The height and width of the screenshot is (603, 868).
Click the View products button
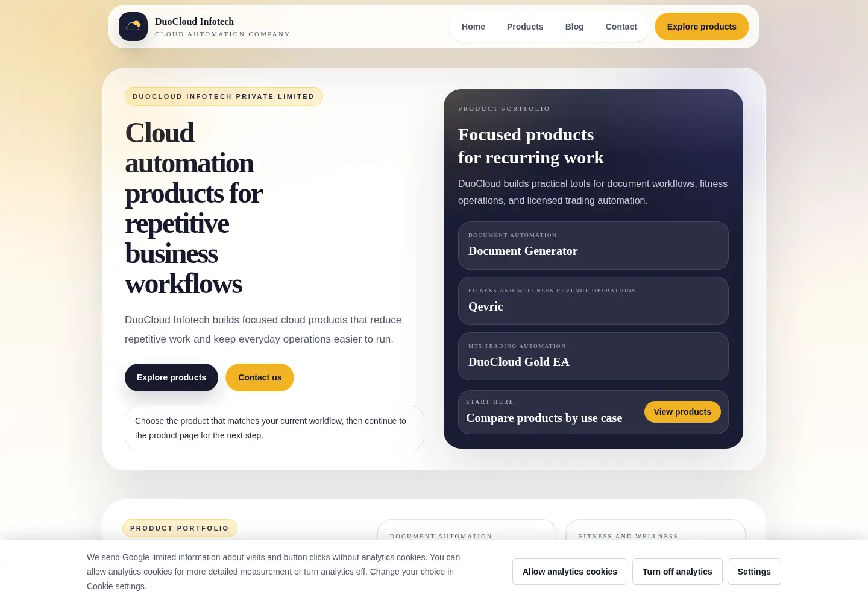[x=682, y=412]
